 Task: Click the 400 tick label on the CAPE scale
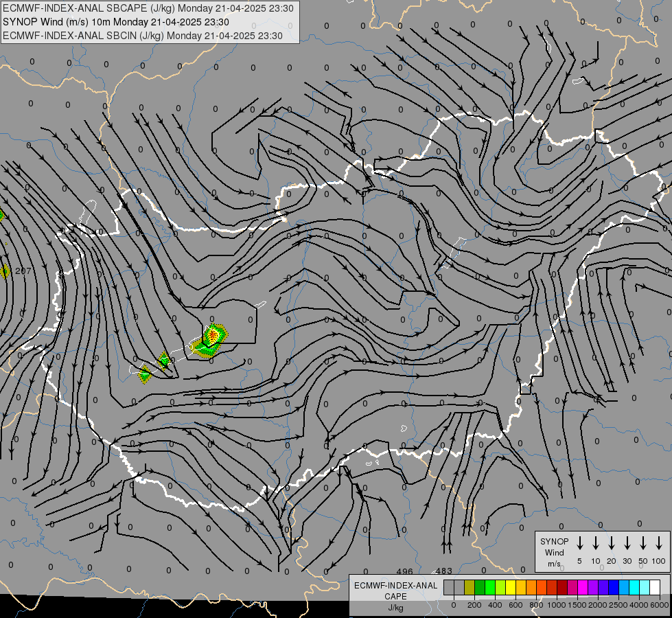(495, 605)
